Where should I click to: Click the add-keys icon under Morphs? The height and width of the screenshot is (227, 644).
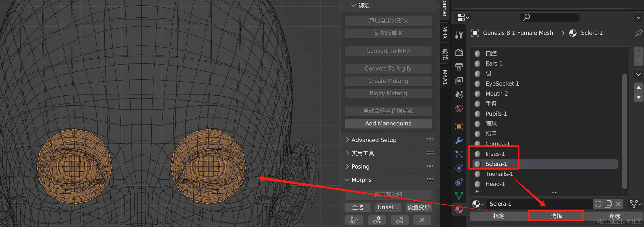[377, 220]
